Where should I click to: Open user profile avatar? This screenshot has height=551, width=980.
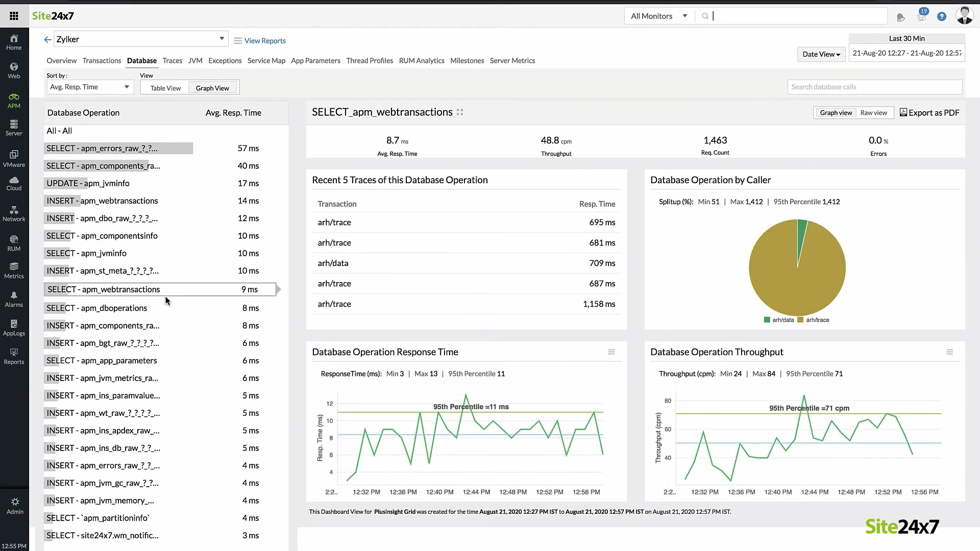pyautogui.click(x=964, y=15)
